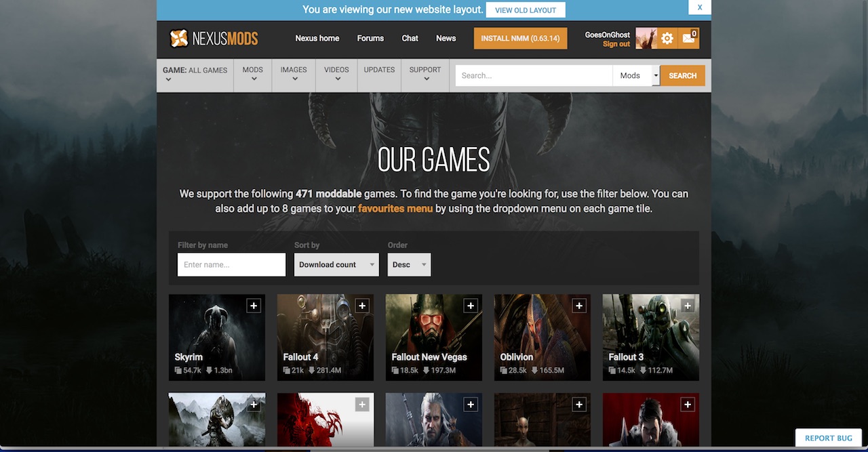Click plus icon on last second-row tile

pyautogui.click(x=688, y=405)
